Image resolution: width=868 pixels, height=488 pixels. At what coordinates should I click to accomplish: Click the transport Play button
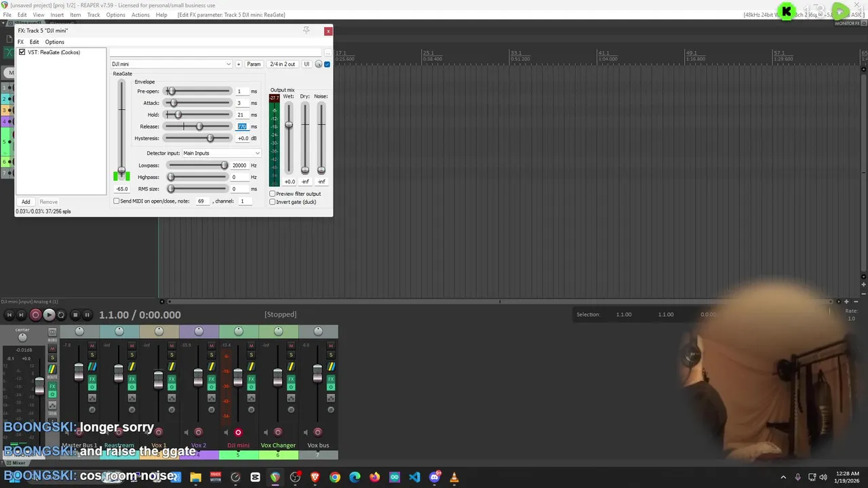click(49, 314)
